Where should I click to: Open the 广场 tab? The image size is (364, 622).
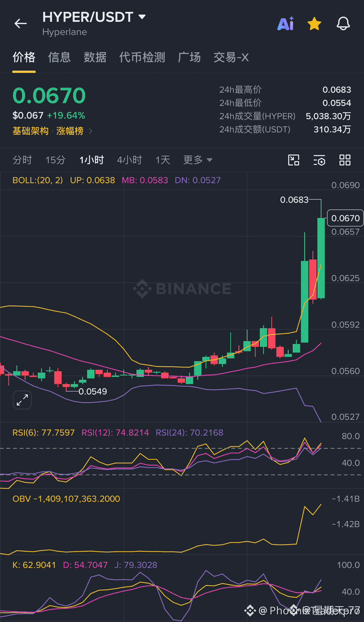click(x=189, y=57)
